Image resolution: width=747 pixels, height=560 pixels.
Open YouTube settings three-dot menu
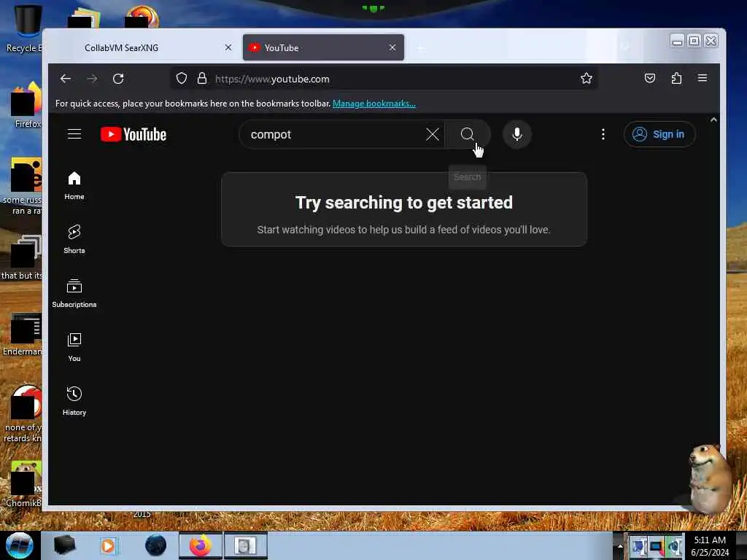pos(603,134)
